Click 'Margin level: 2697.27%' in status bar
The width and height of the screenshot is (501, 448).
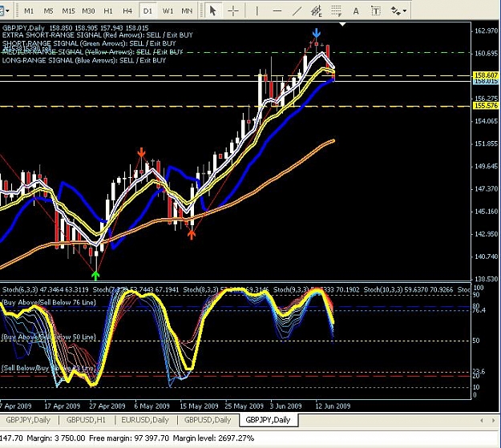pos(213,438)
